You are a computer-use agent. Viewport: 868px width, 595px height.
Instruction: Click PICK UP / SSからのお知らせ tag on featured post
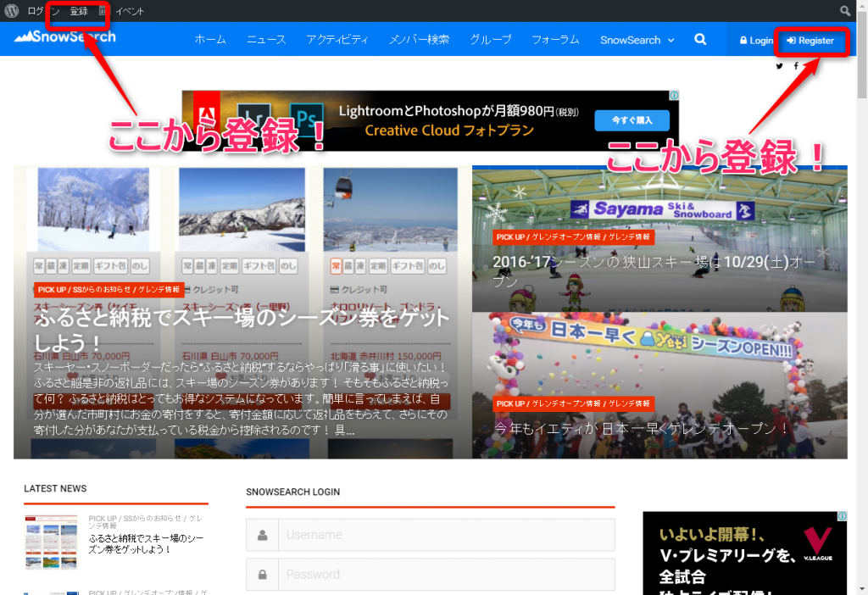[108, 290]
